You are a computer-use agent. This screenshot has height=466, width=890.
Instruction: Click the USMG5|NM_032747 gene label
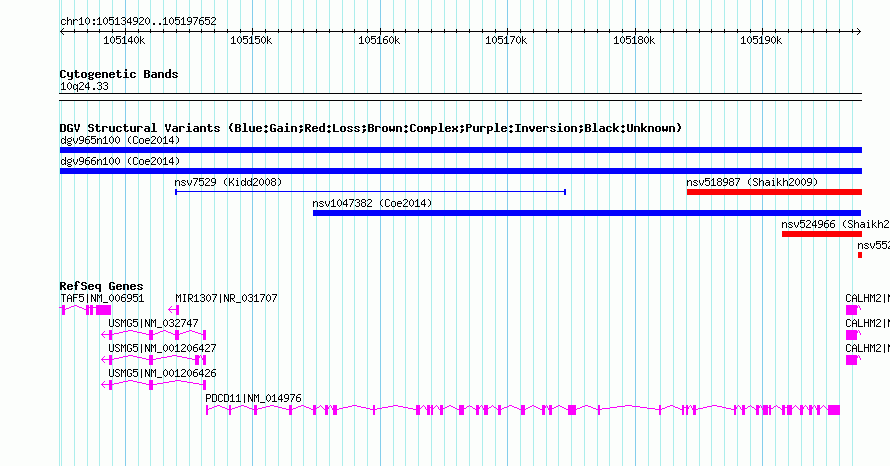[x=153, y=323]
